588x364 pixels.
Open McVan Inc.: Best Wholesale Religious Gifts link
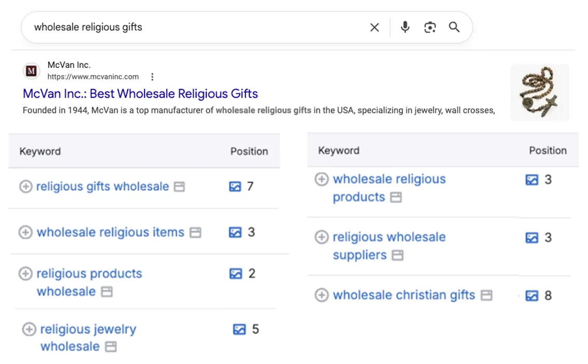(140, 94)
